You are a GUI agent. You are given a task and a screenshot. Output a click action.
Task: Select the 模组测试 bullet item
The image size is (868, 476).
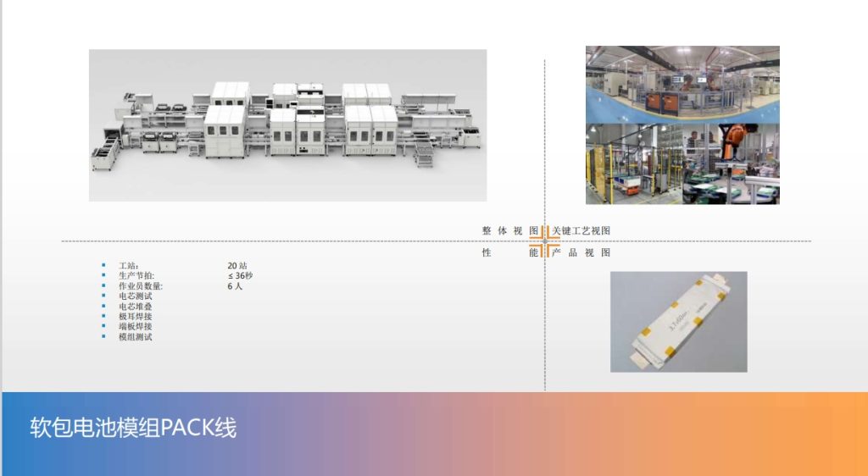point(135,337)
